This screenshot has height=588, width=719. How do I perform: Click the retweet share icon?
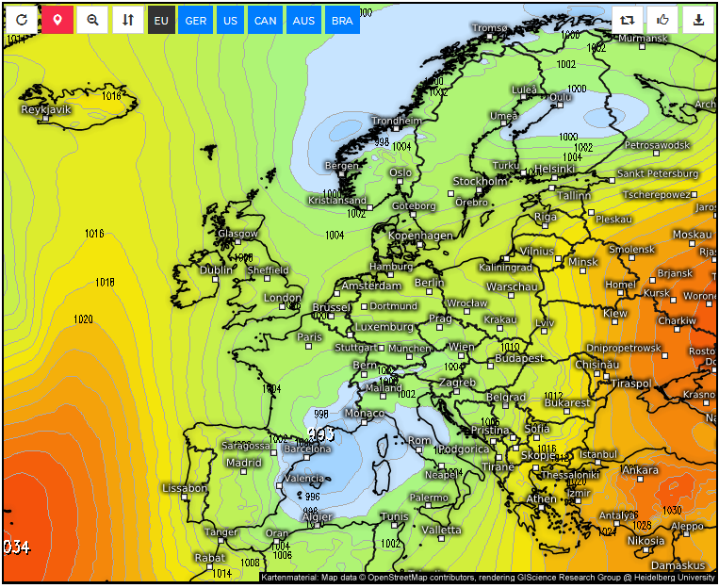tap(627, 20)
